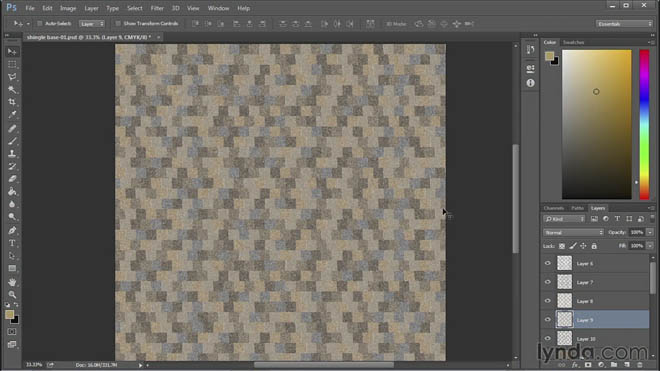Close the shingle base-01.psd tab
This screenshot has width=660, height=371.
click(x=158, y=37)
